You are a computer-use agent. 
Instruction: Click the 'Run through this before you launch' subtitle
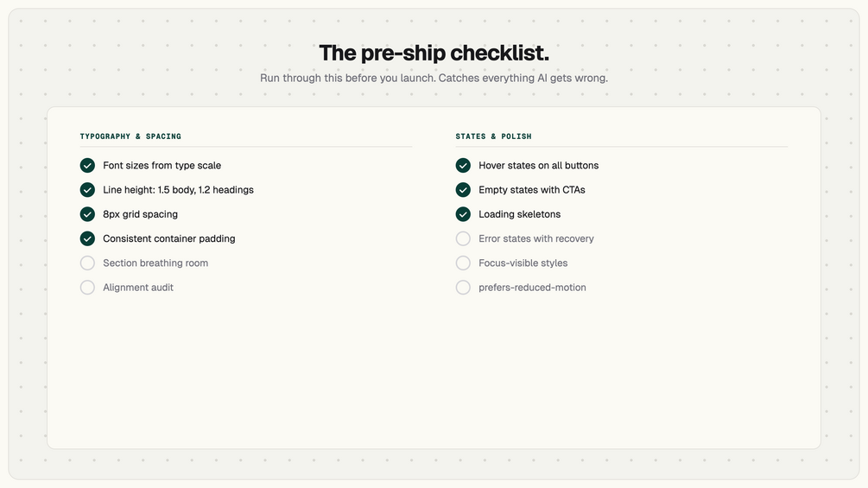[434, 78]
